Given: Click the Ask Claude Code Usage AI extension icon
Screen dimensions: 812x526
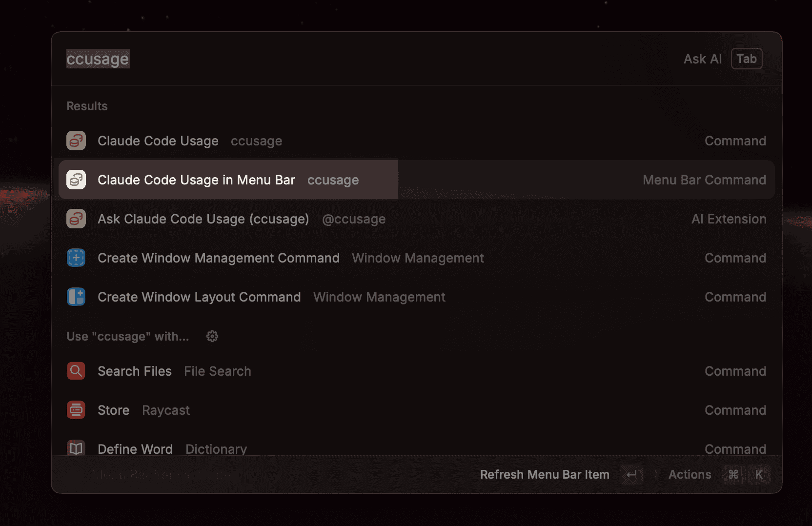Looking at the screenshot, I should tap(76, 219).
